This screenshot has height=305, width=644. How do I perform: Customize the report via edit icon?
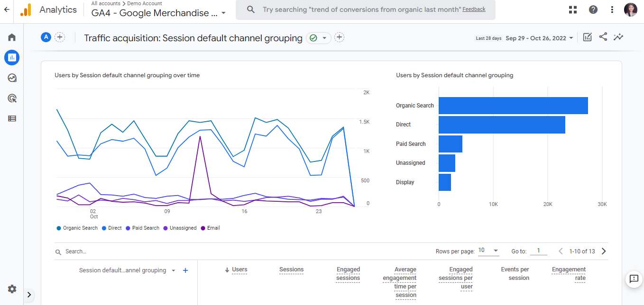(x=587, y=37)
